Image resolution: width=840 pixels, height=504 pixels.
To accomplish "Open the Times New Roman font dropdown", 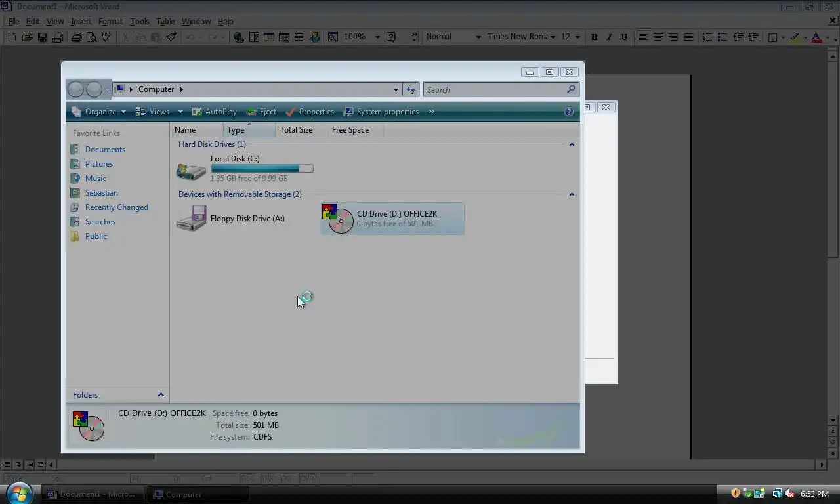I will pyautogui.click(x=553, y=37).
